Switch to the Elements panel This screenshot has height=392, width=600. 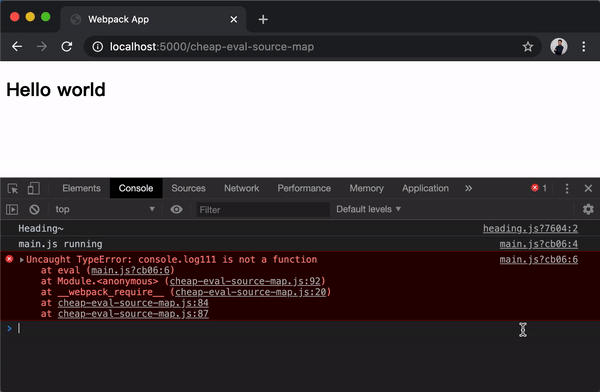click(x=82, y=188)
